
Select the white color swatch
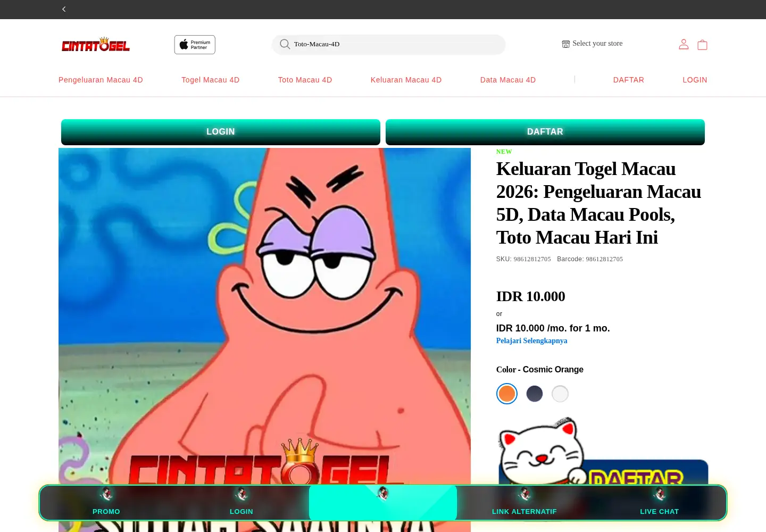(x=560, y=394)
